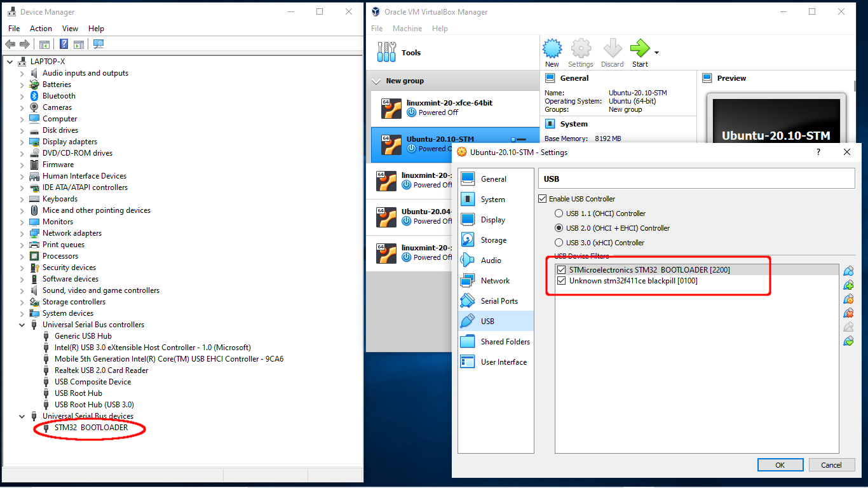Viewport: 868px width, 488px height.
Task: Move the selected USB filter down
Action: point(848,341)
